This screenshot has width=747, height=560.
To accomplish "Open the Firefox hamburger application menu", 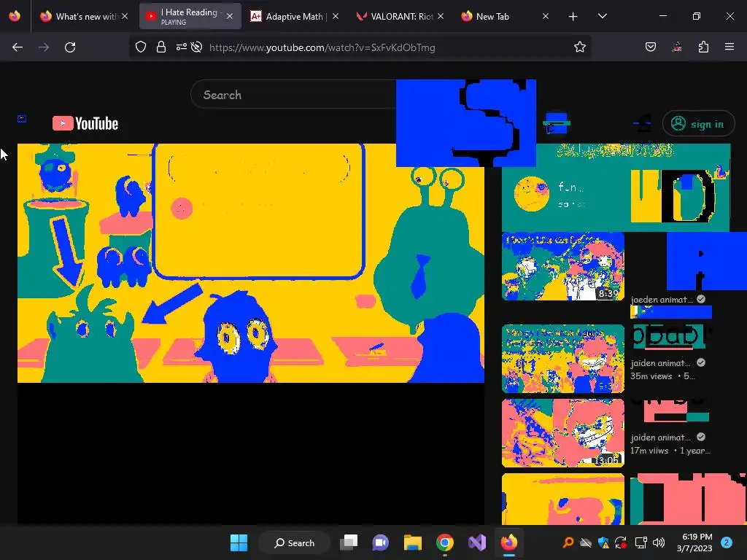I will (729, 47).
